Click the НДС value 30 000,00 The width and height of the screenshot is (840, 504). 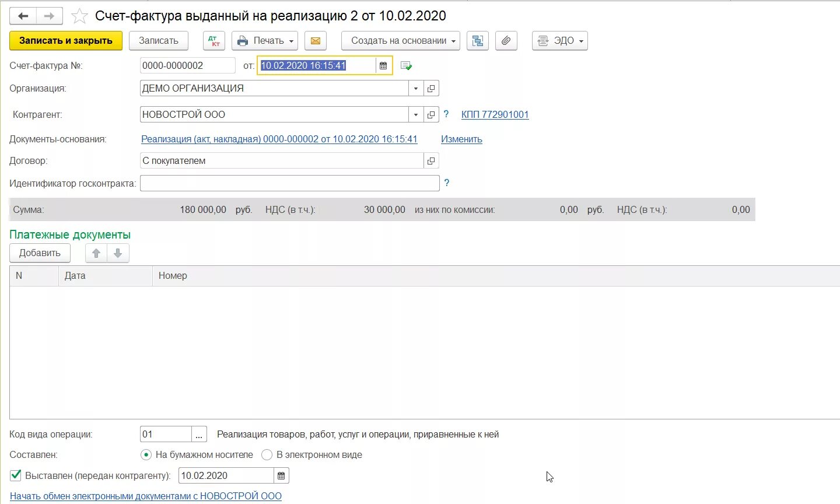[x=384, y=210]
